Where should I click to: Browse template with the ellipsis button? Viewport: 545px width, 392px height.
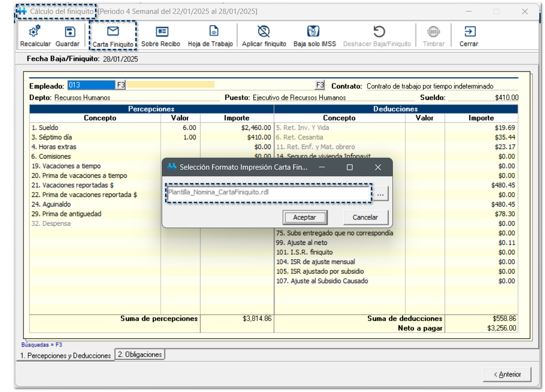(380, 194)
